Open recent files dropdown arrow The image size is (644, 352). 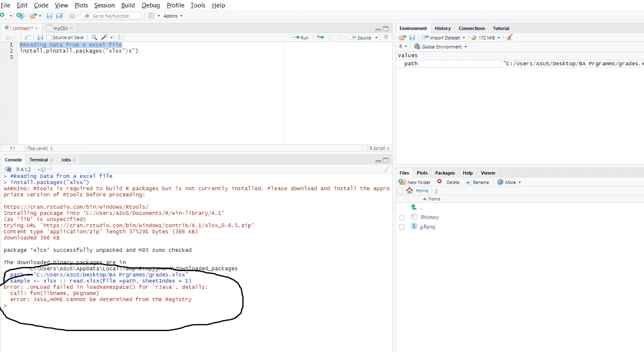[x=40, y=16]
